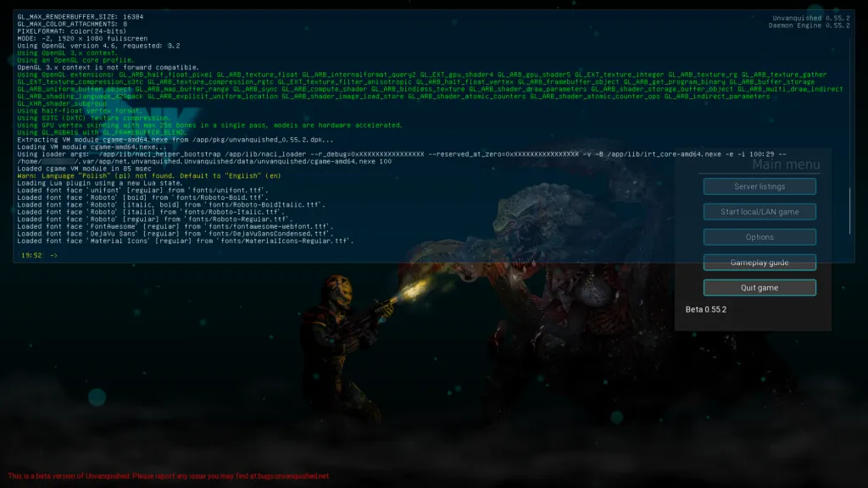Click the 'PIXELFORMAT: color(24-bits)' line

(x=72, y=31)
